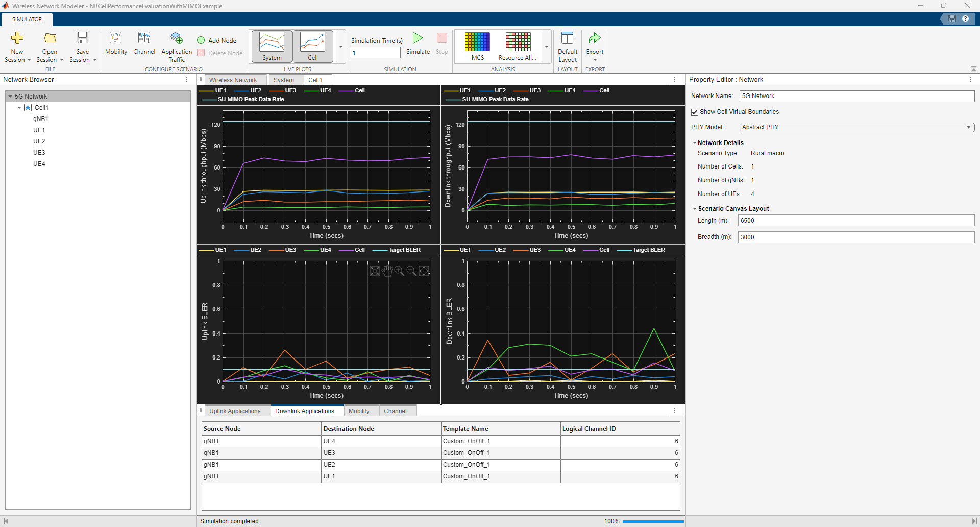Screen dimensions: 980x527
Task: Collapse the Network Details section
Action: pyautogui.click(x=695, y=143)
